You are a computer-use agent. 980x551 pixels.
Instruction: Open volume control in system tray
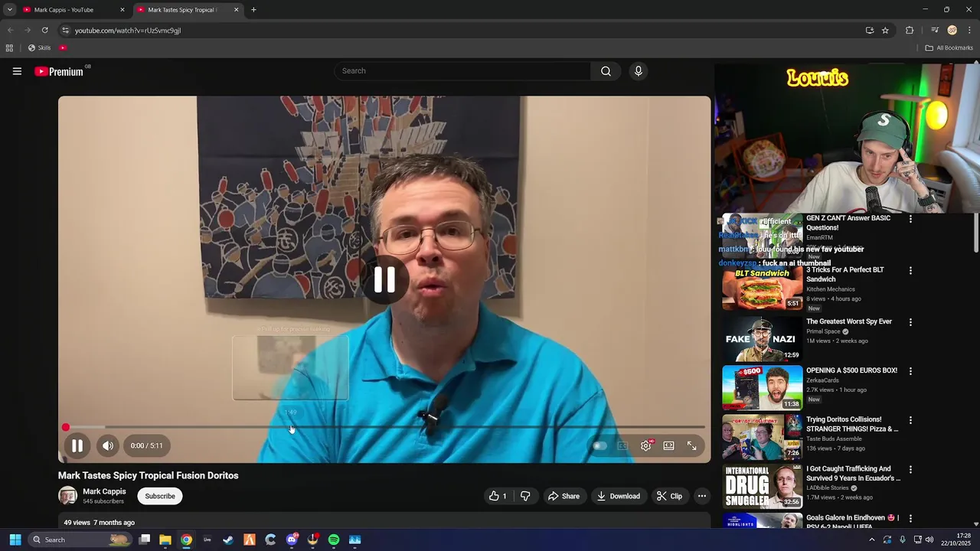pos(929,540)
